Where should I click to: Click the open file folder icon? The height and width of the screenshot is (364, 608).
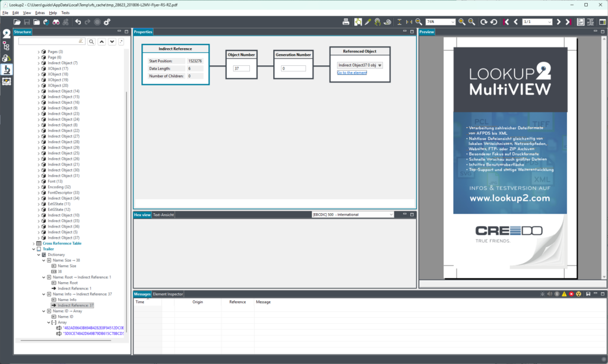coord(17,22)
